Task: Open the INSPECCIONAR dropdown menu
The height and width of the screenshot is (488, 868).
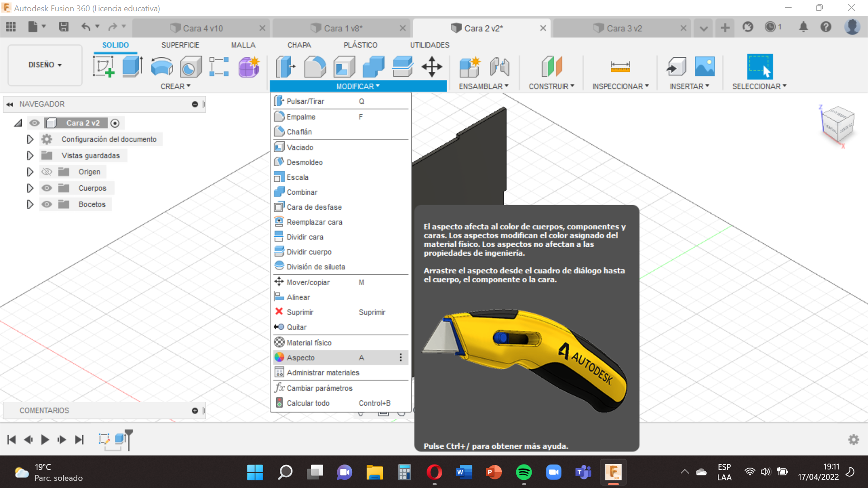Action: 621,86
